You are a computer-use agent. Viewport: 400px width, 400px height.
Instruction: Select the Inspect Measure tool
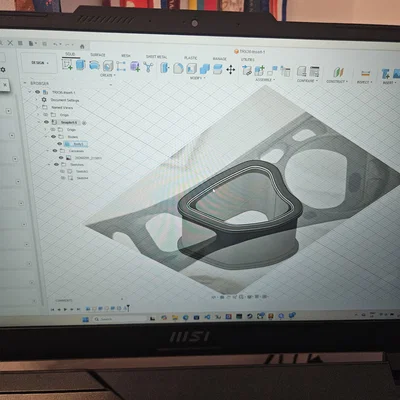click(x=366, y=73)
